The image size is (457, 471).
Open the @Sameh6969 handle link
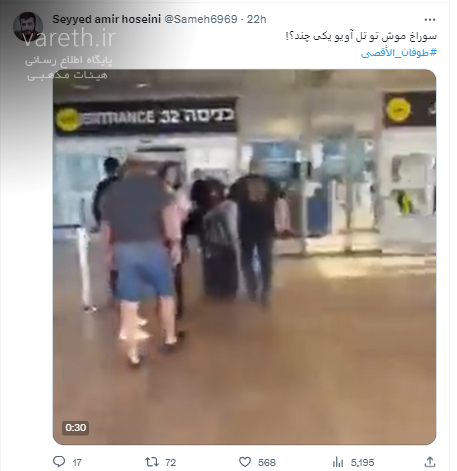201,19
